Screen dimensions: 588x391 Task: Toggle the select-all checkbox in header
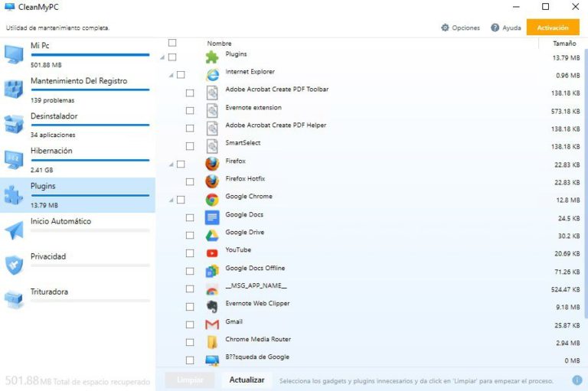pyautogui.click(x=172, y=43)
